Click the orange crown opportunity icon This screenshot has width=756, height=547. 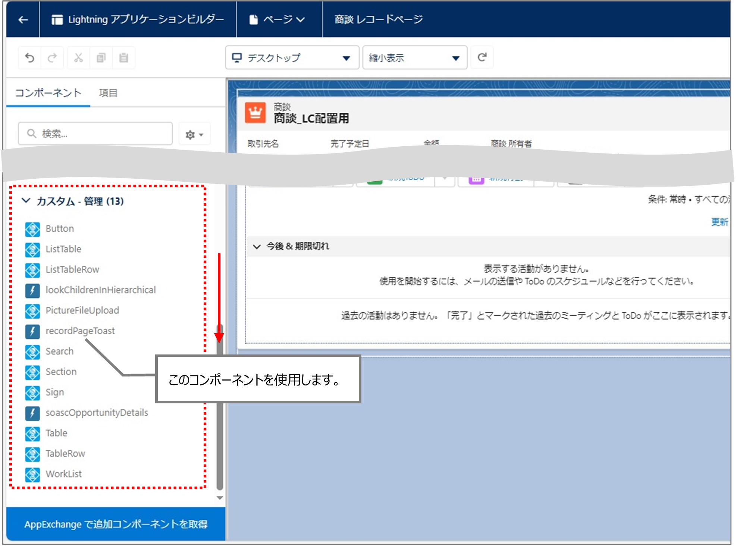255,112
